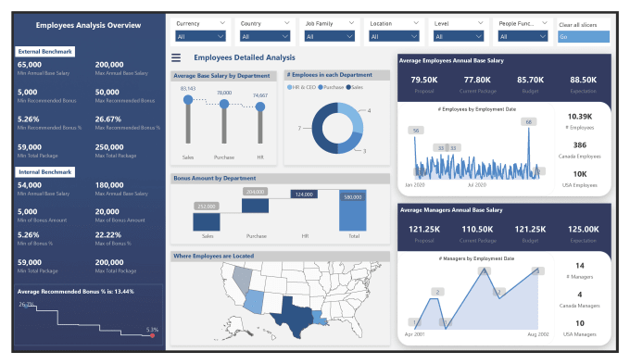Click the 124,000 HR bonus label
The image size is (630, 364).
(x=304, y=195)
